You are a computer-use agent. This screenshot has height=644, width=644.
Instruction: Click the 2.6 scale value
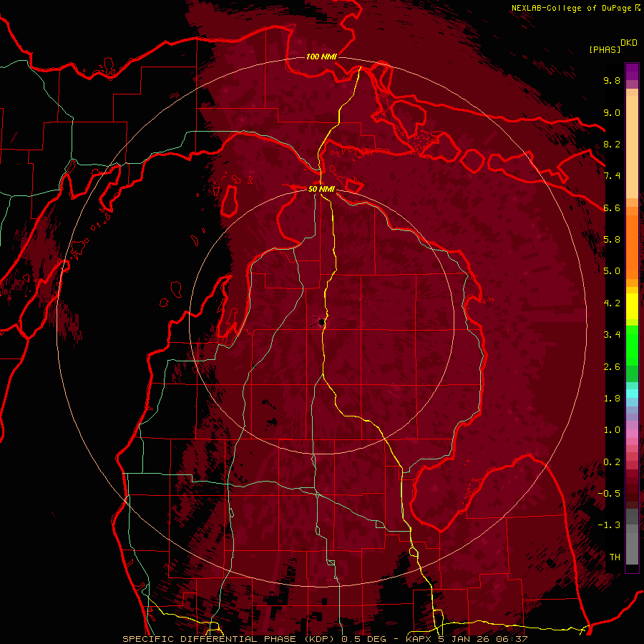click(x=612, y=367)
